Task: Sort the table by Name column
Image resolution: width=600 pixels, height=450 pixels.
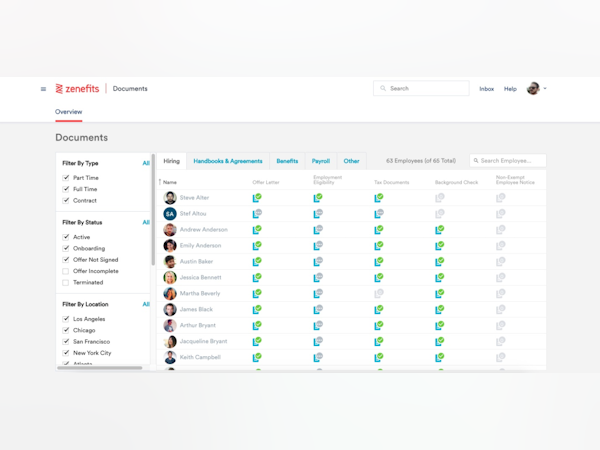Action: click(x=168, y=182)
